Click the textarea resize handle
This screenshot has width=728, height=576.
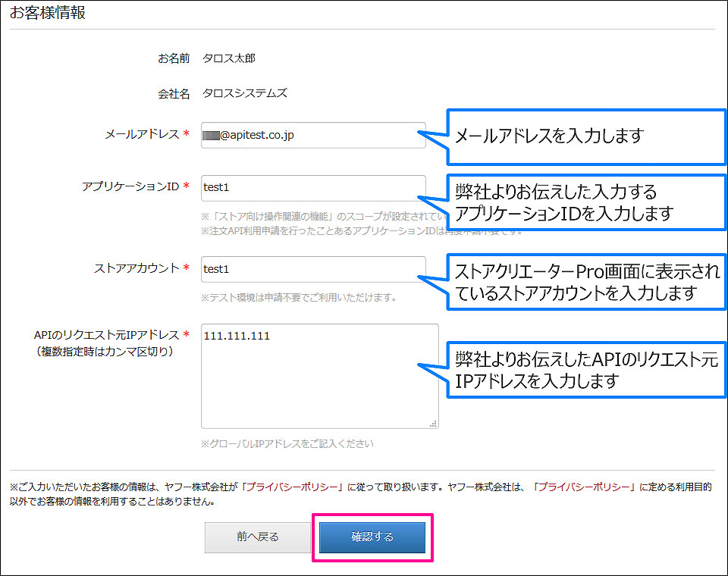tap(435, 424)
